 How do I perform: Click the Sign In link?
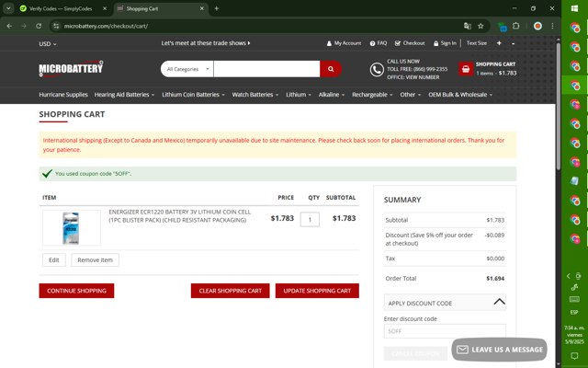(x=445, y=43)
